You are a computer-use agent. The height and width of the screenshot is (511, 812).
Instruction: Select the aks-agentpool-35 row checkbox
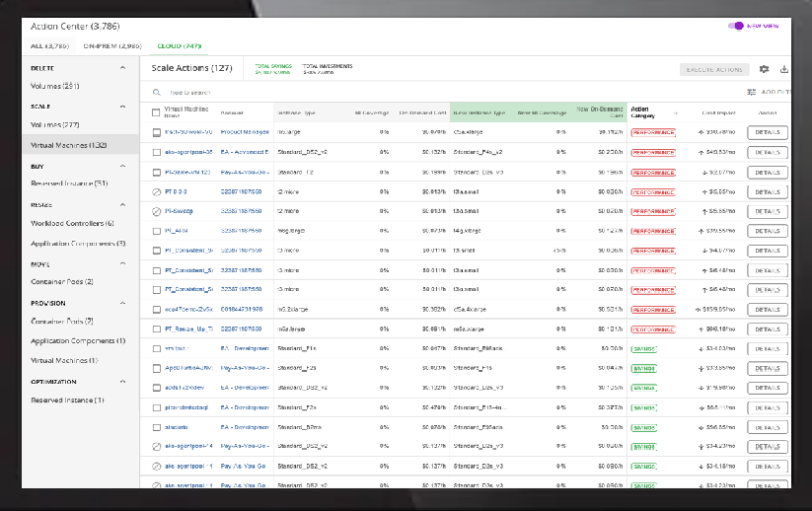(x=157, y=152)
